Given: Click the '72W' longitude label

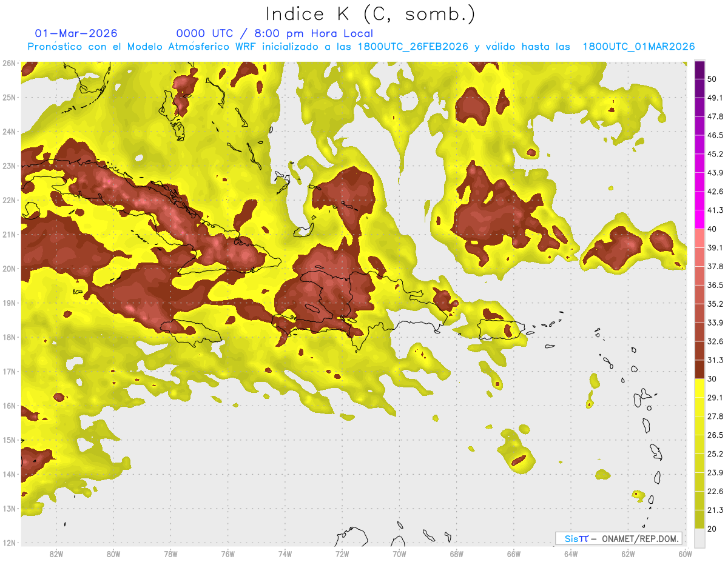Looking at the screenshot, I should point(342,554).
